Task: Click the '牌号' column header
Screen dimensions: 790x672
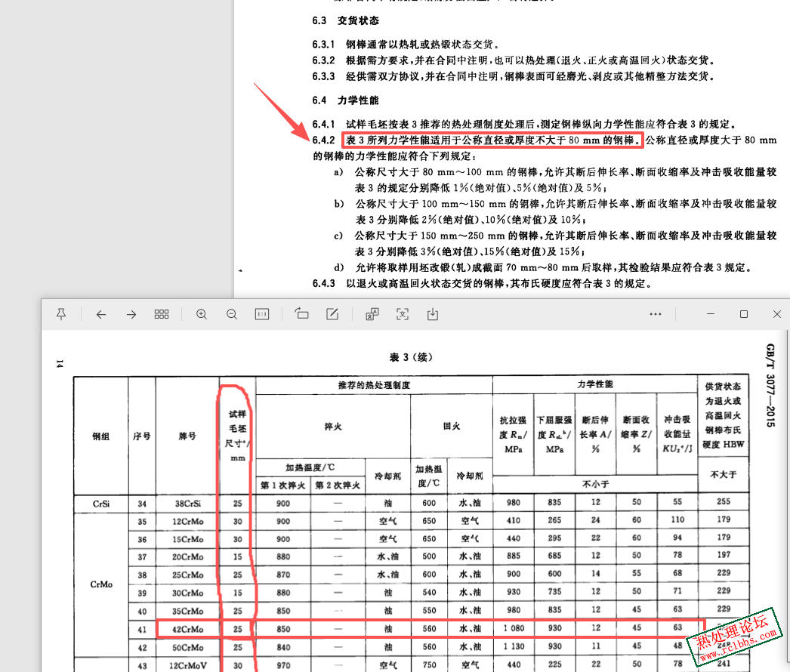Action: pyautogui.click(x=187, y=436)
